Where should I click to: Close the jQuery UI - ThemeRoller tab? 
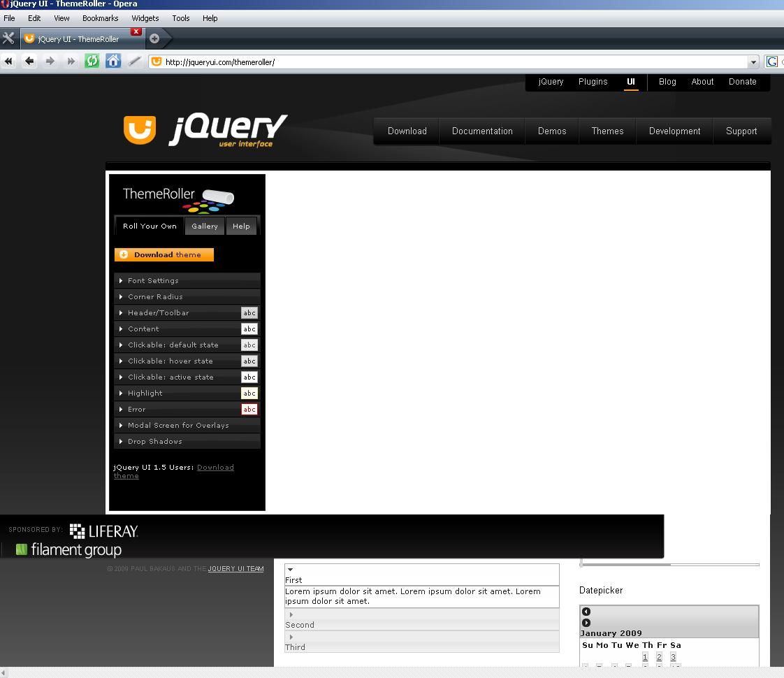point(136,31)
